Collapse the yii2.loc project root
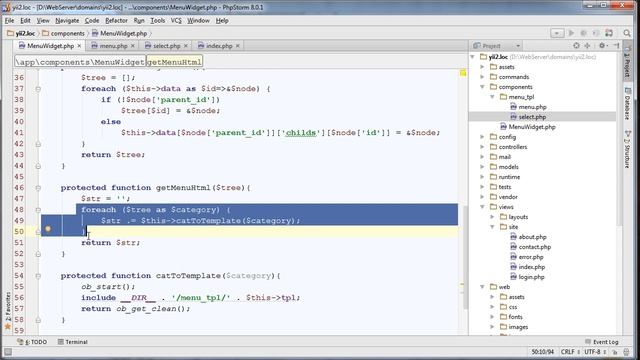 coord(473,57)
